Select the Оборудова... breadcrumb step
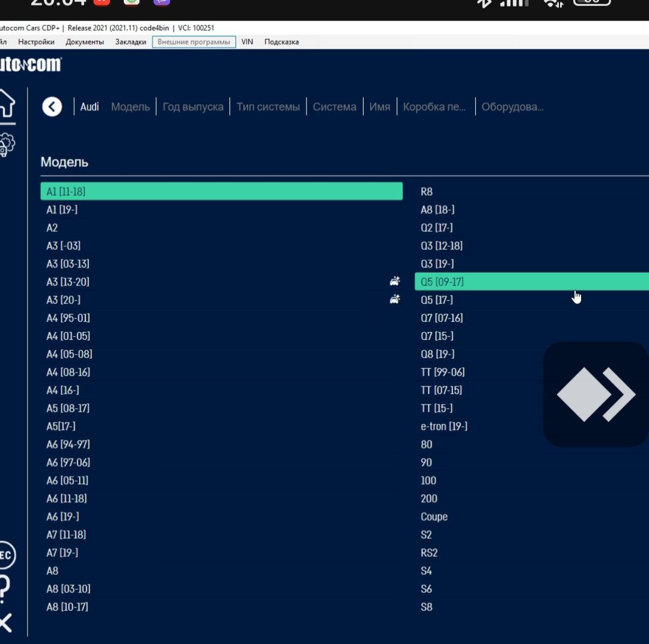 click(513, 107)
